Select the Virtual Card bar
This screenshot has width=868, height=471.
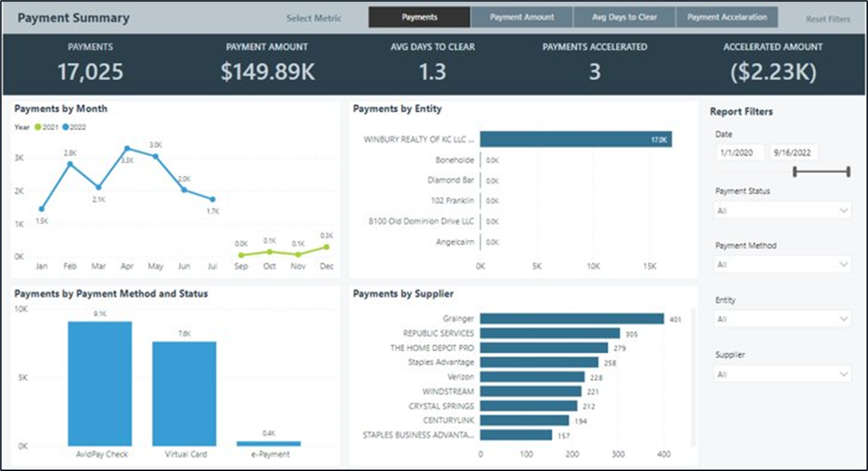pos(184,394)
